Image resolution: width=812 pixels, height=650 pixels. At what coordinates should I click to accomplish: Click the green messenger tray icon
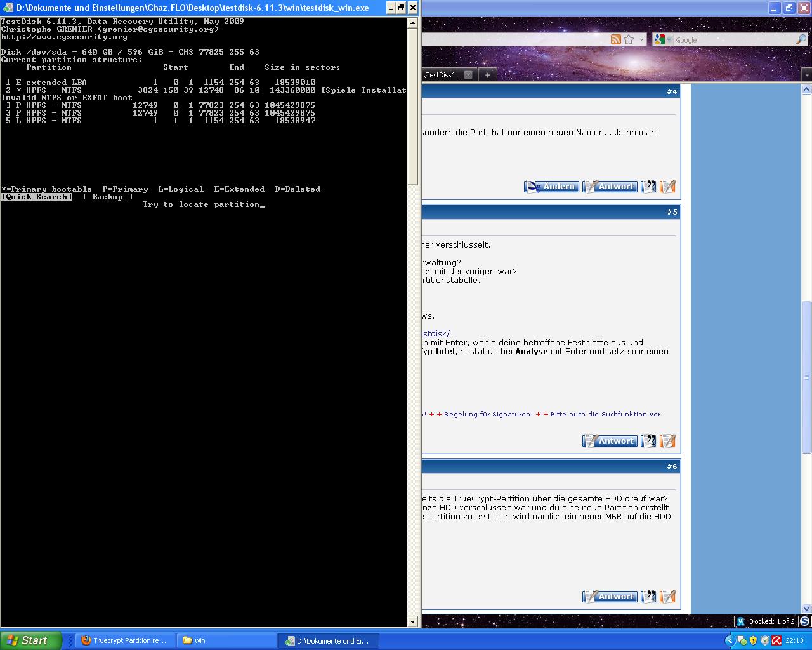coord(742,640)
